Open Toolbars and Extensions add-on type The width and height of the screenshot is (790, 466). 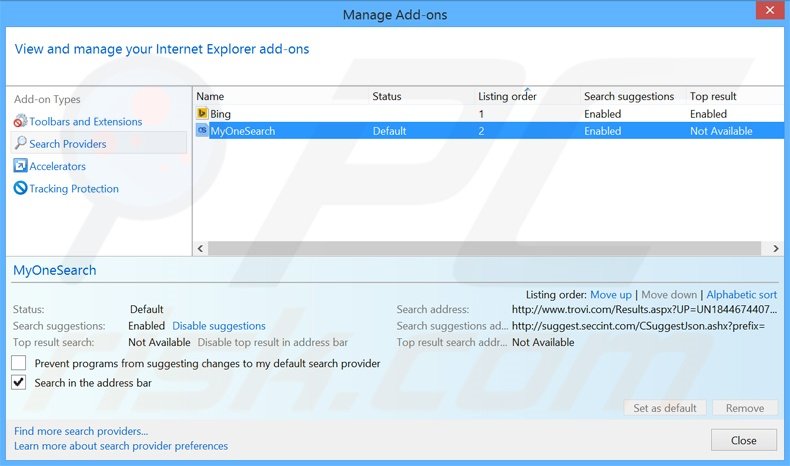86,121
